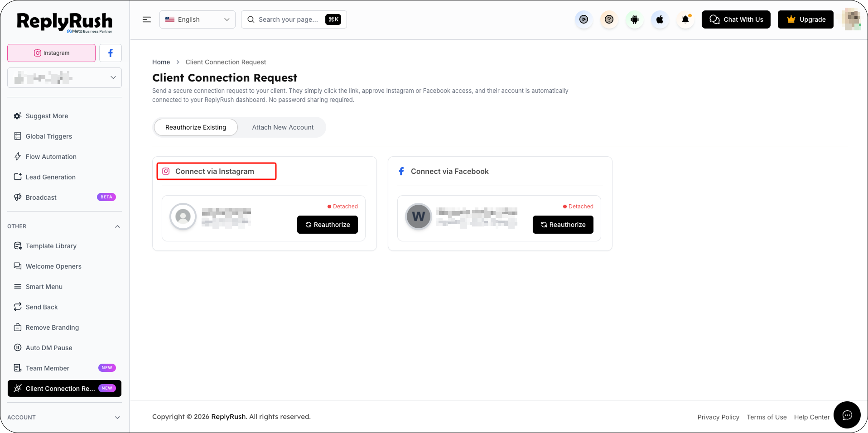
Task: Click the Instagram account avatar placeholder
Action: (183, 216)
